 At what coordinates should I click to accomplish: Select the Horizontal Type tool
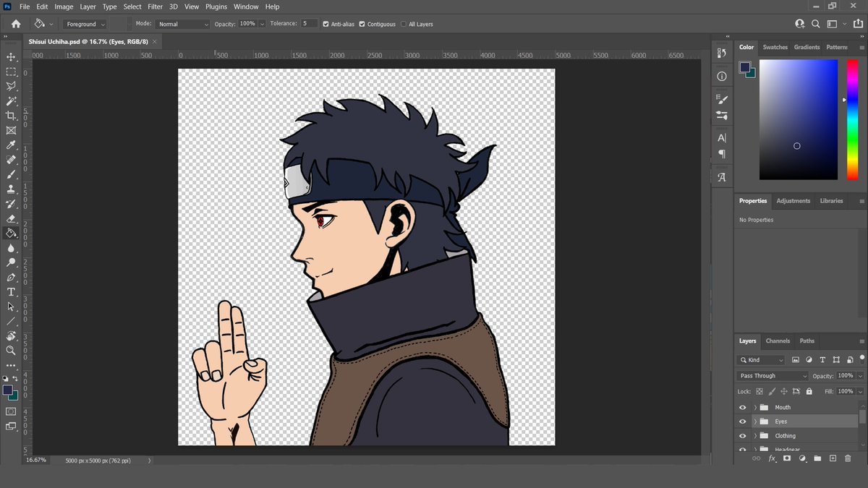click(x=11, y=292)
